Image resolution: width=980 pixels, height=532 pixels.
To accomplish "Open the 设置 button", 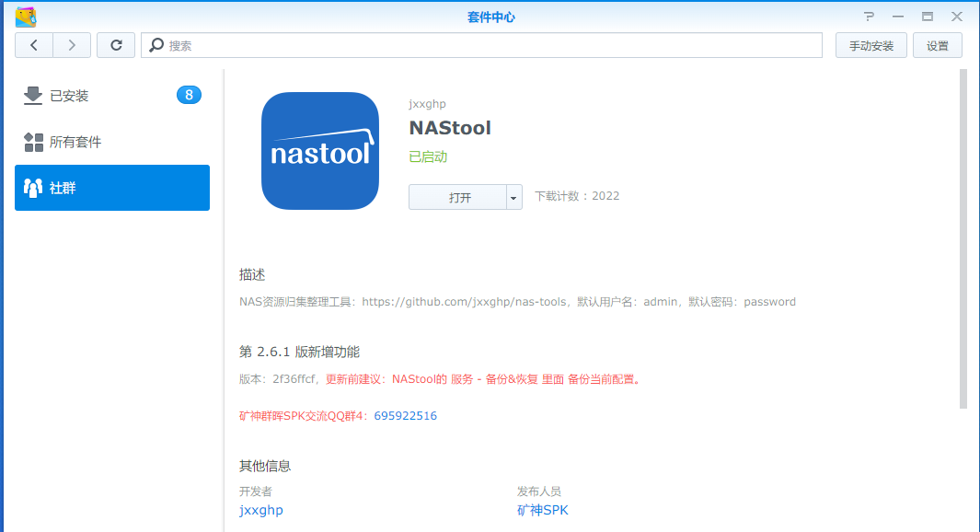I will pos(937,45).
